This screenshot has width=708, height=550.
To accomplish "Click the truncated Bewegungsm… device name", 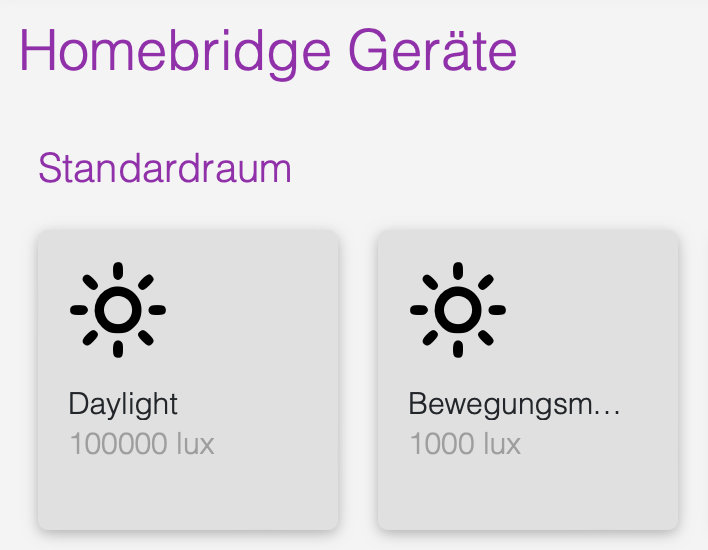I will pyautogui.click(x=515, y=404).
